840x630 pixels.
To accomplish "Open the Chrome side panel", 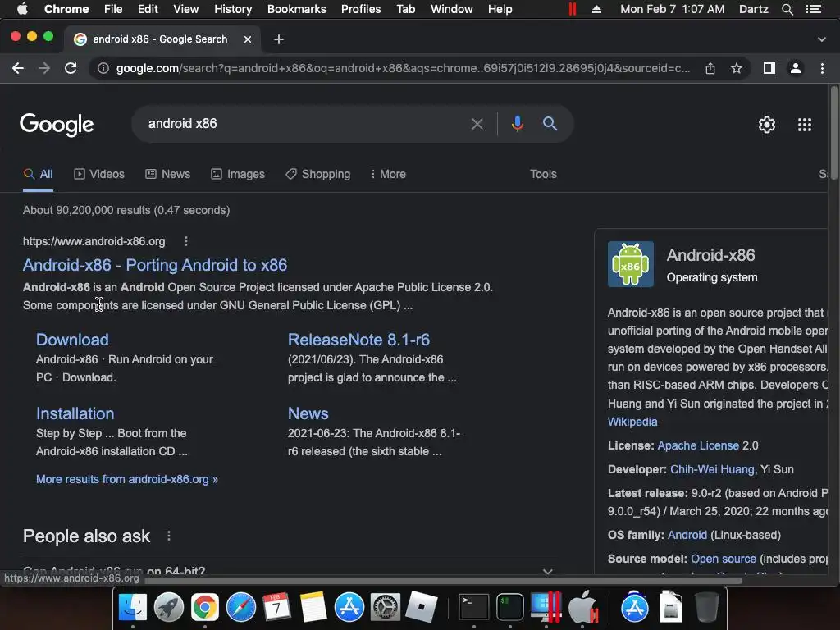I will tap(769, 68).
